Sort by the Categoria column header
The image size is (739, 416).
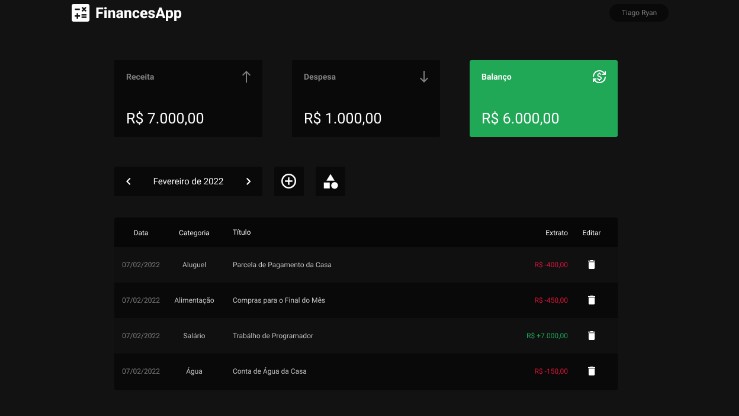coord(194,232)
